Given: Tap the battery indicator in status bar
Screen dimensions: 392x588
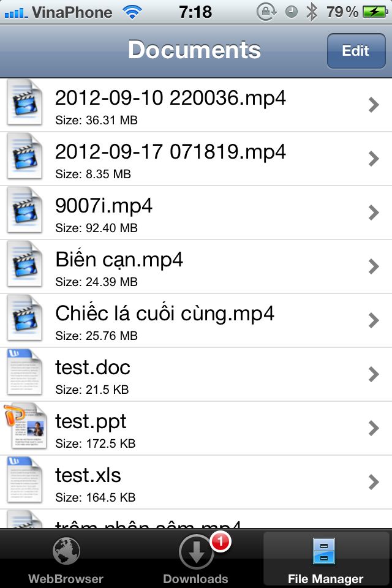Looking at the screenshot, I should pyautogui.click(x=375, y=12).
